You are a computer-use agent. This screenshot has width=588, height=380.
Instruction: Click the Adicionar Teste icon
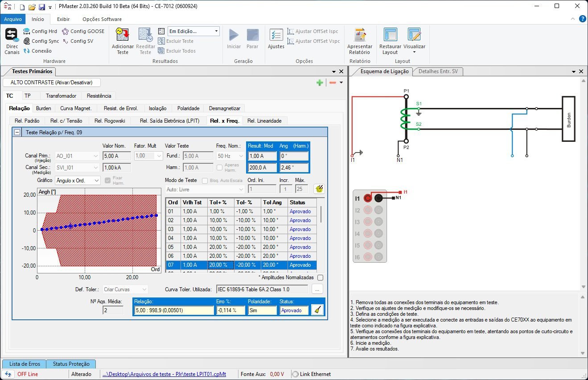(123, 35)
